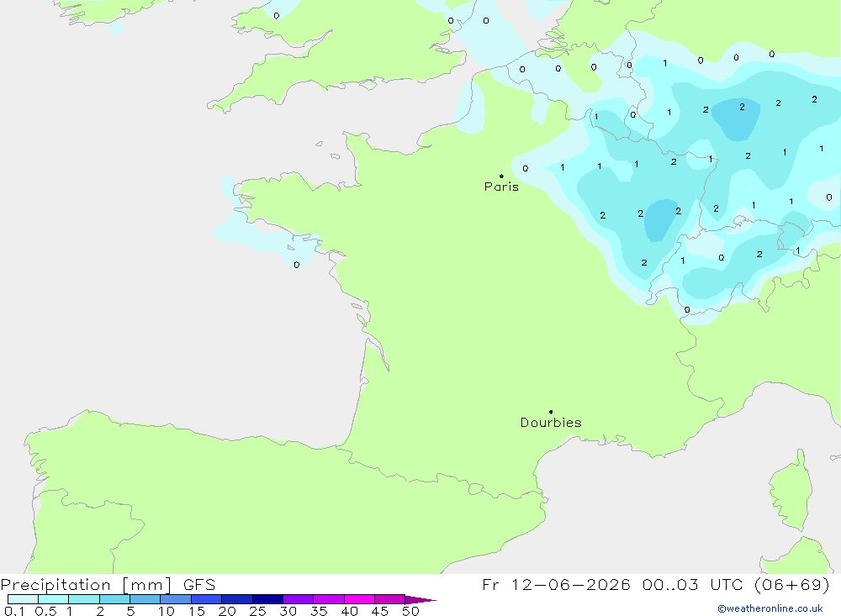Click the 'Precipitation [mm]' legend title
This screenshot has width=841, height=616.
tap(86, 585)
